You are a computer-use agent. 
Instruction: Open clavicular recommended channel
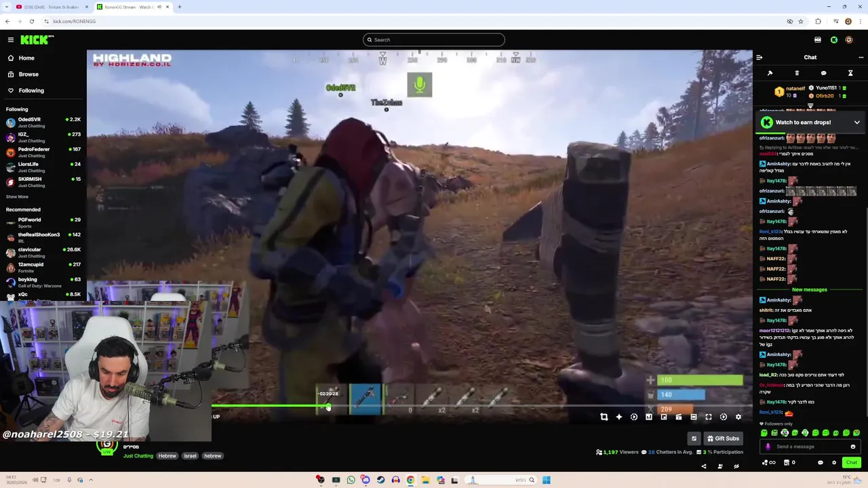click(43, 252)
